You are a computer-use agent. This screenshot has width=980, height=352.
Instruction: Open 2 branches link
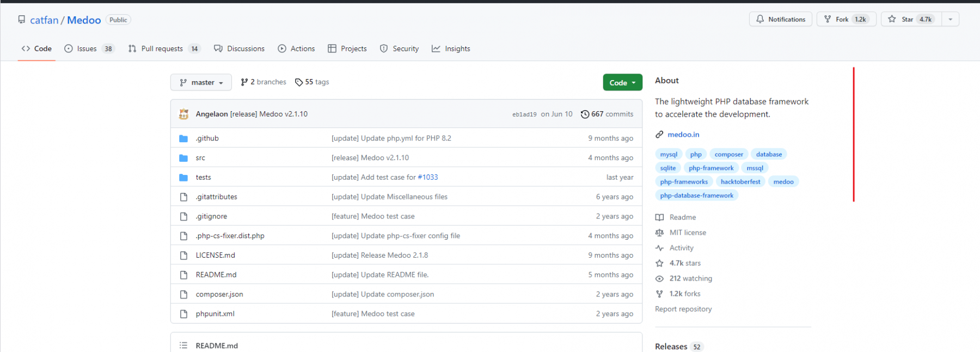pos(264,82)
